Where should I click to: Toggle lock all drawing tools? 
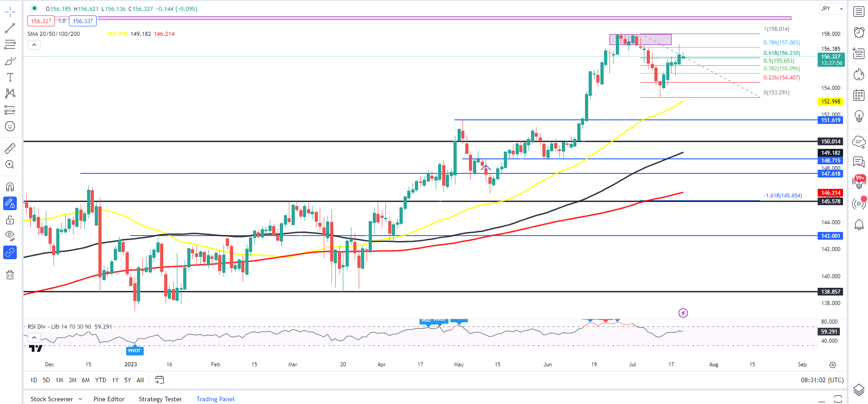10,220
